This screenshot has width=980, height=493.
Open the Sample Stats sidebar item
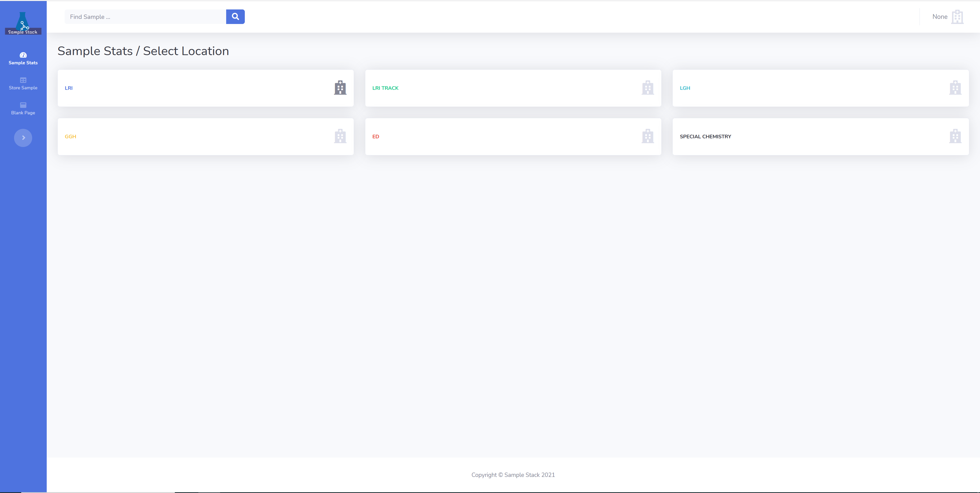click(23, 59)
